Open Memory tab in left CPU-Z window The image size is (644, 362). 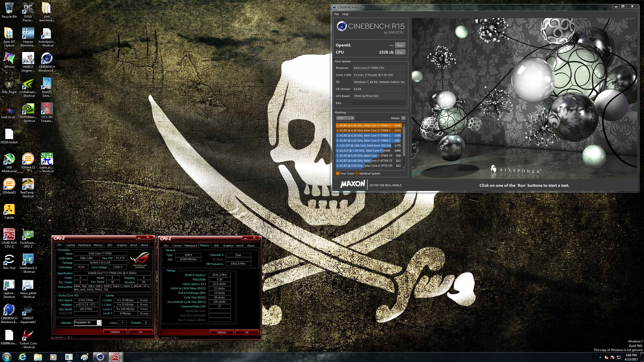point(98,245)
